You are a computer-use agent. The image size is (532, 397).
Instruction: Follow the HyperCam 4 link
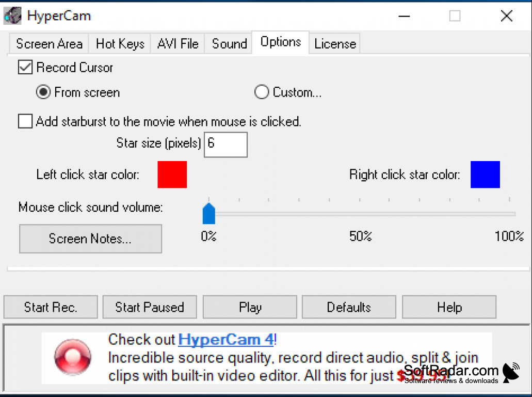226,339
